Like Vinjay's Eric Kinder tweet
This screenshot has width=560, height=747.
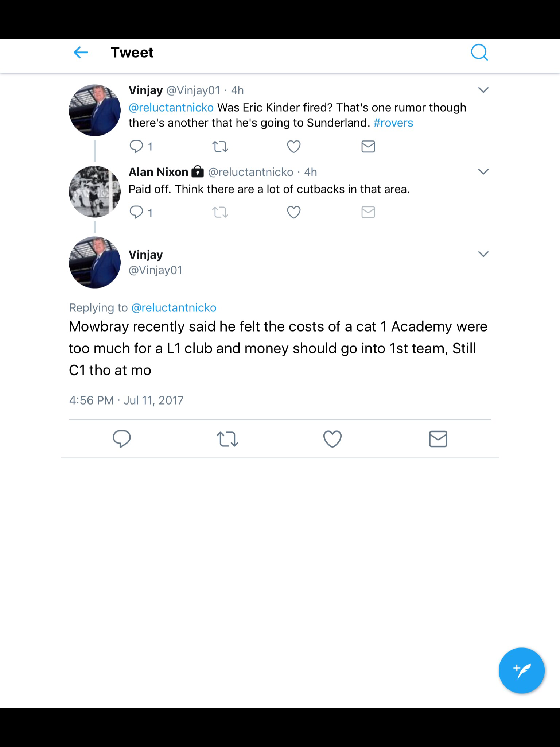coord(294,147)
